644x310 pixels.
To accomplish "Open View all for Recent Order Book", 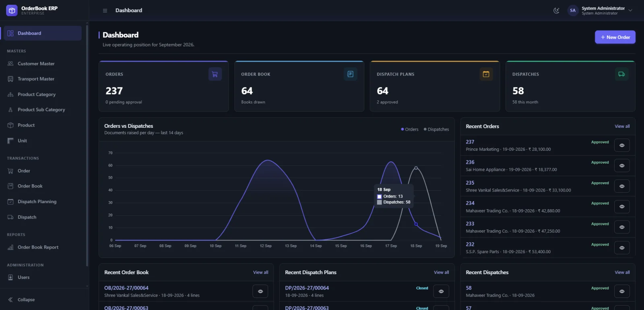I will tap(260, 273).
